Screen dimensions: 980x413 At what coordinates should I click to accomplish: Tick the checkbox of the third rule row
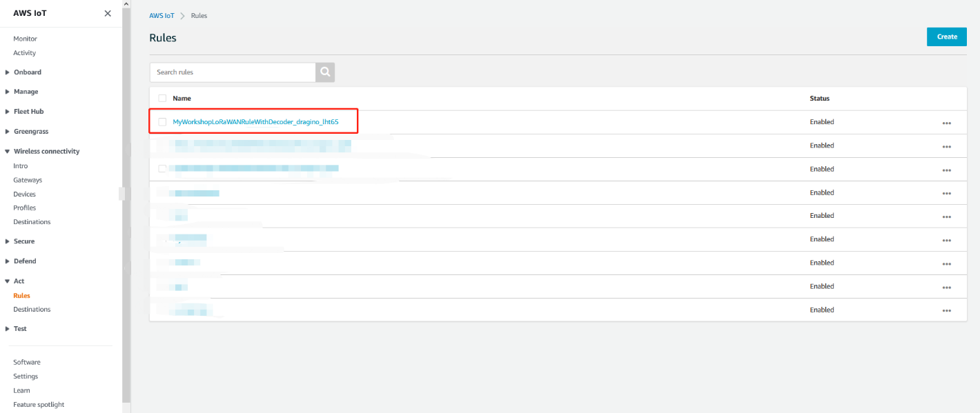tap(162, 168)
